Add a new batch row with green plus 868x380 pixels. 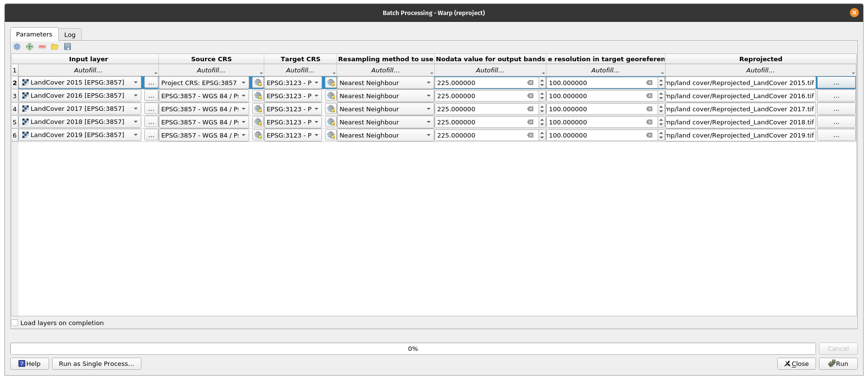tap(30, 47)
